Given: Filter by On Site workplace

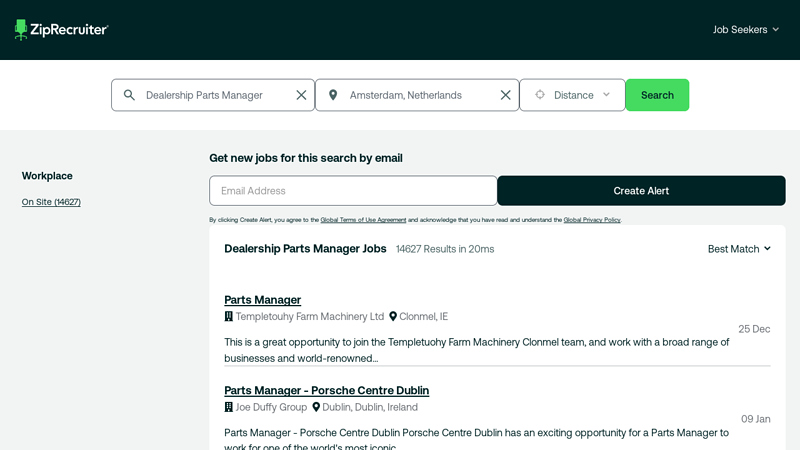Looking at the screenshot, I should 51,202.
